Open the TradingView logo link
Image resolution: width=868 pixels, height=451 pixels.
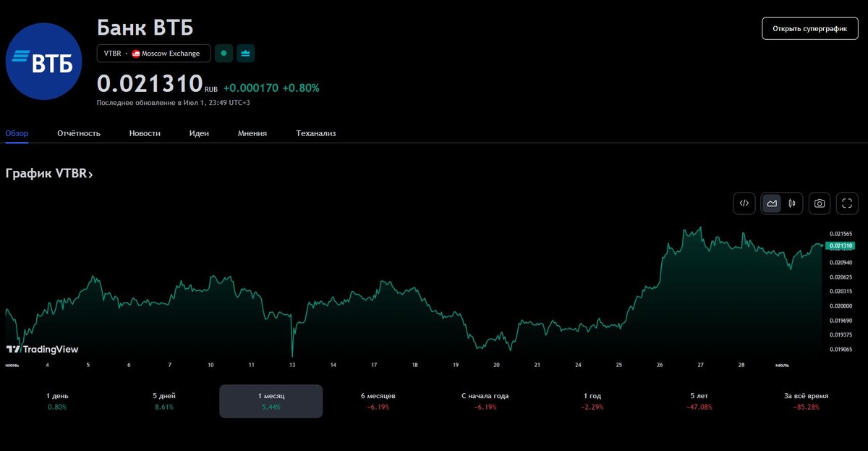(43, 349)
